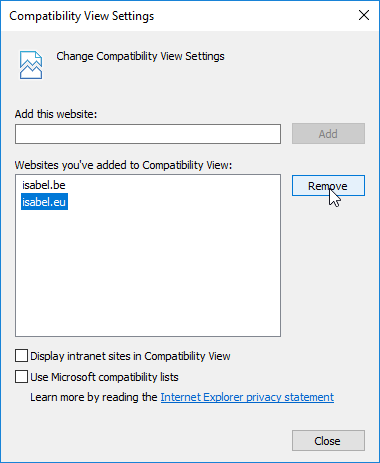Screen dimensions: 380x463
Task: Open the Internet Explorer privacy statement link
Action: point(247,397)
